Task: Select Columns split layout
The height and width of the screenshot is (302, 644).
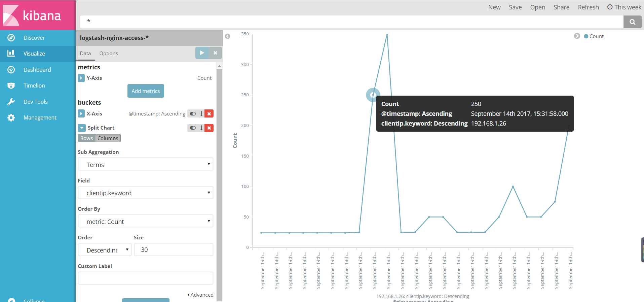Action: (108, 138)
